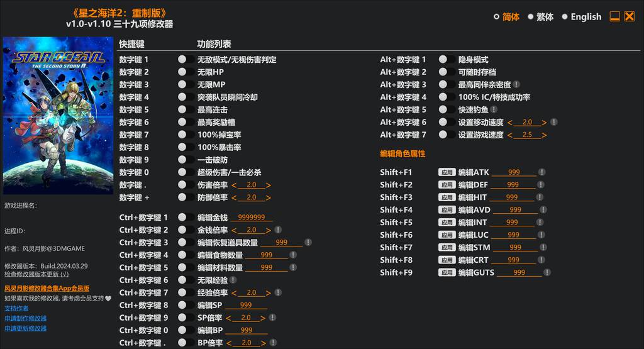644x349 pixels.
Task: Enable the 无限HP toggle
Action: point(186,72)
